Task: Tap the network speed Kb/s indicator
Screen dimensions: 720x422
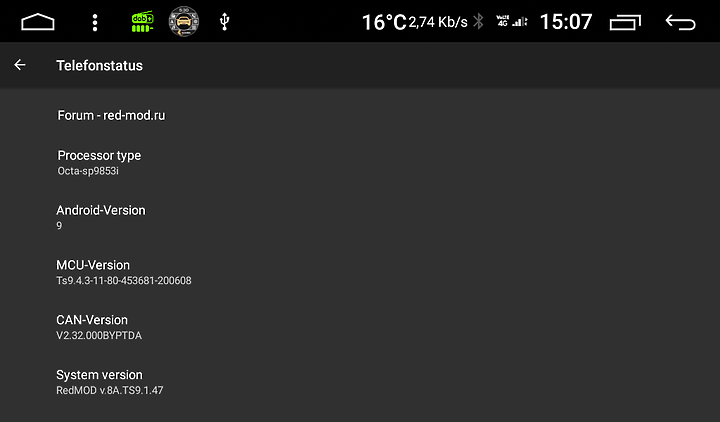Action: [438, 22]
